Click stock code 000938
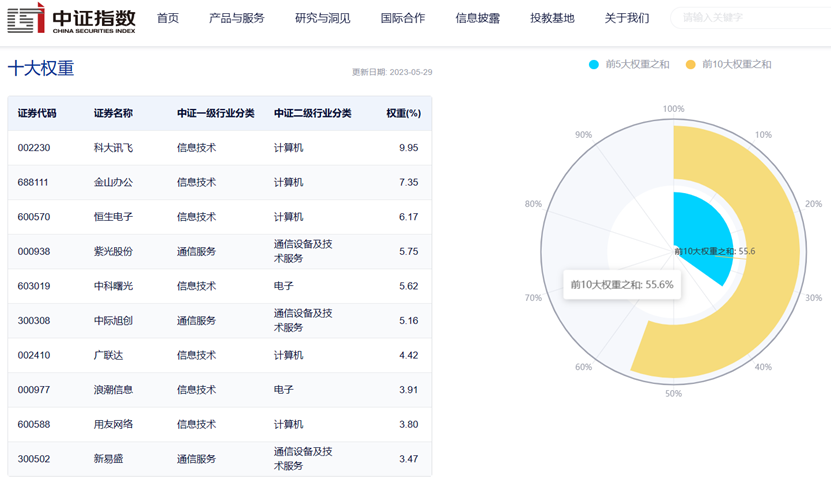 (34, 251)
